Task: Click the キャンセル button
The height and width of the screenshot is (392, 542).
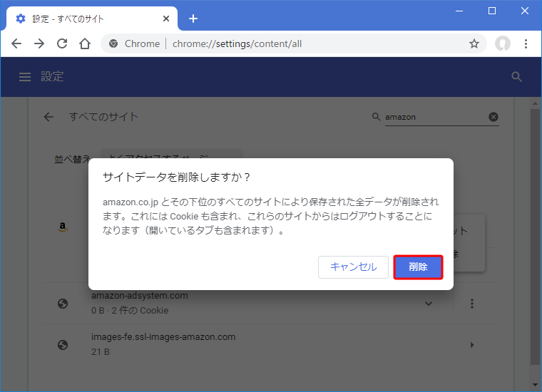Action: 353,267
